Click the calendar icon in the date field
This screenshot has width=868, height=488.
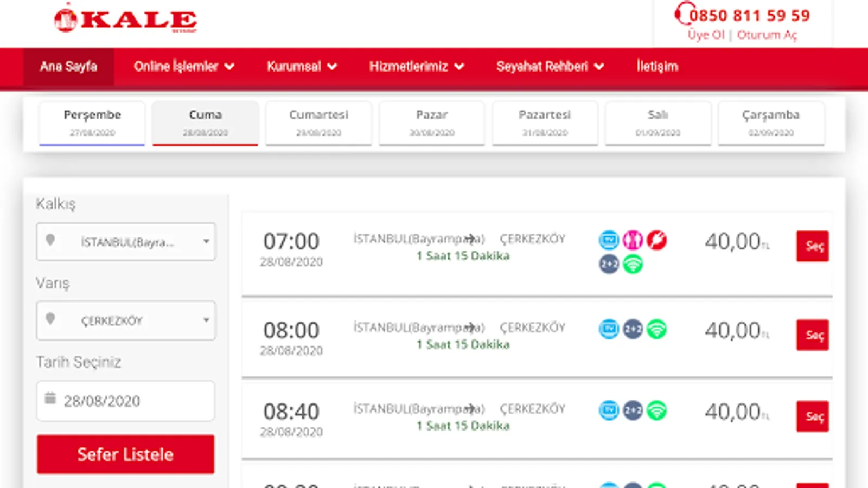(50, 399)
